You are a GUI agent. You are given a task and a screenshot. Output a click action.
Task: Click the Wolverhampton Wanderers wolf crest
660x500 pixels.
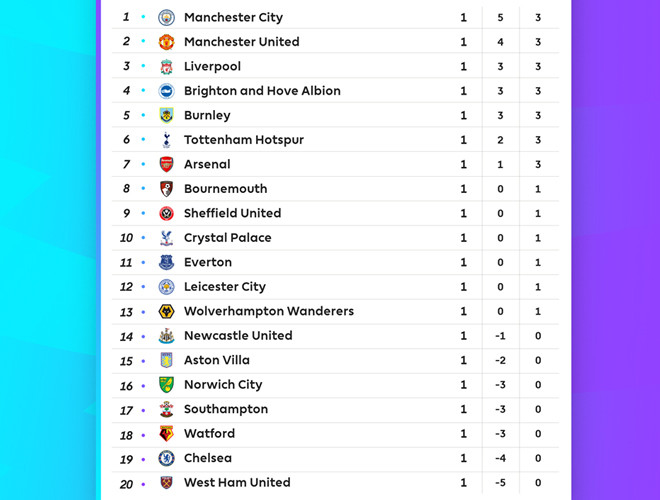[x=166, y=311]
